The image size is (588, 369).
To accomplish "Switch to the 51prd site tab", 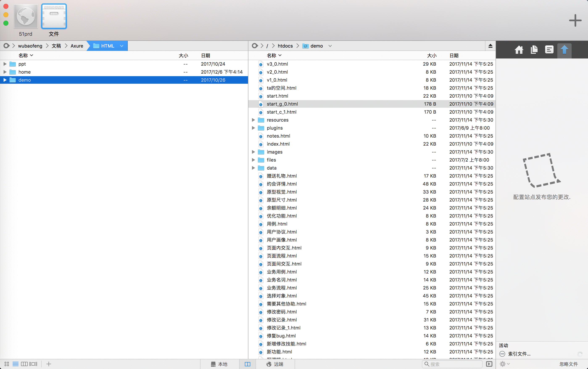I will tap(26, 20).
